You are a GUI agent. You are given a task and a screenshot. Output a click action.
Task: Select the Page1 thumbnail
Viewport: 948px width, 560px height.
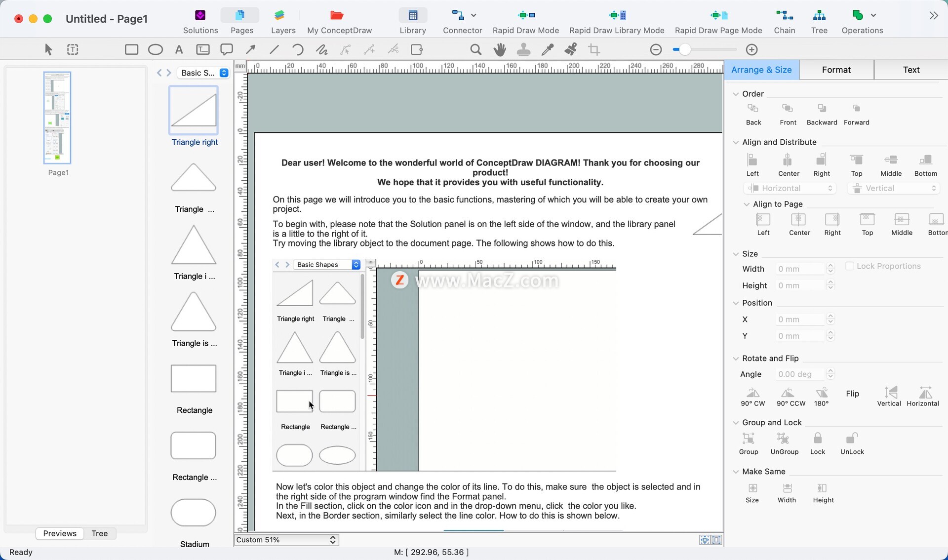pyautogui.click(x=57, y=118)
